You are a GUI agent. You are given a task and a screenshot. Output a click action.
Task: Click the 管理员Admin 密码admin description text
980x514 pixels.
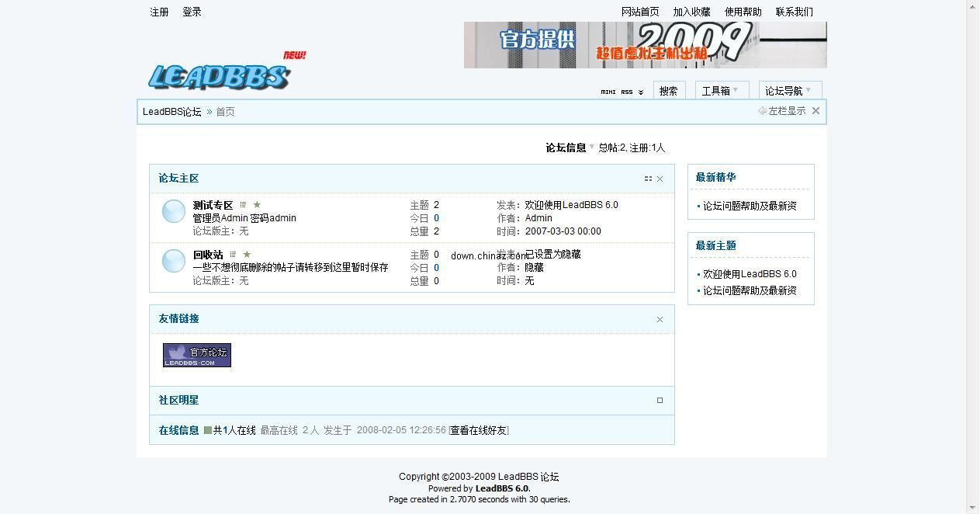click(x=244, y=218)
